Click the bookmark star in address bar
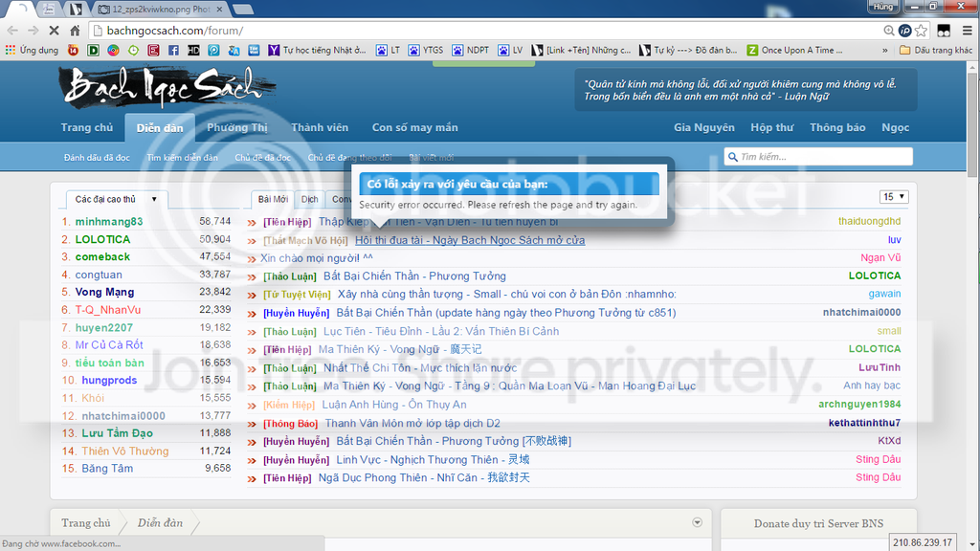The height and width of the screenshot is (551, 980). point(921,31)
